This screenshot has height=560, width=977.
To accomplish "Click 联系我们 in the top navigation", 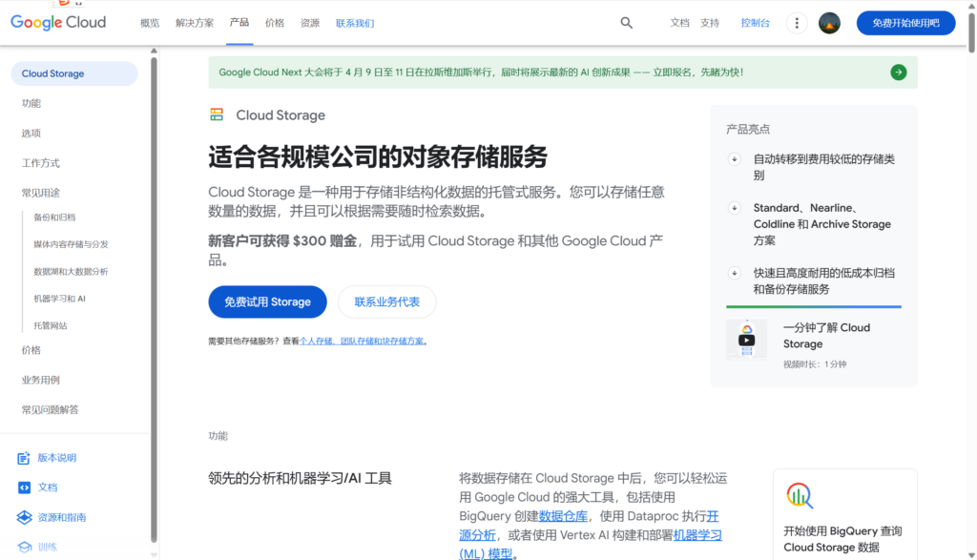I will (355, 23).
